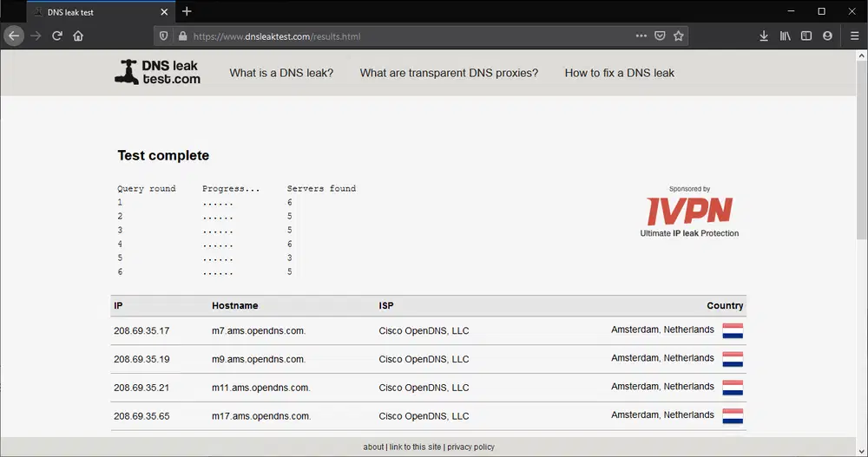Open page actions three-dot menu
Viewport: 868px width, 457px height.
click(641, 36)
